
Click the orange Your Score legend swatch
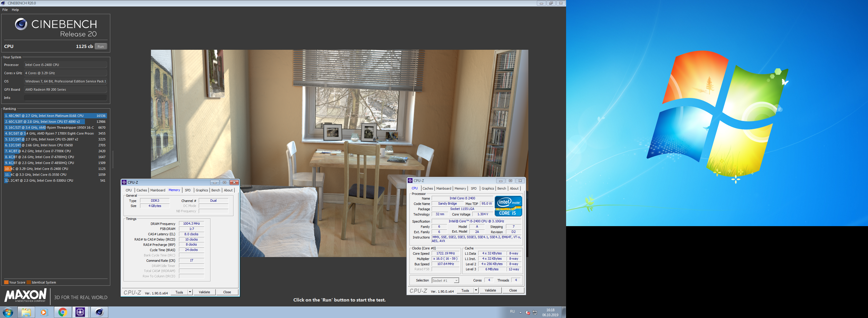coord(6,282)
